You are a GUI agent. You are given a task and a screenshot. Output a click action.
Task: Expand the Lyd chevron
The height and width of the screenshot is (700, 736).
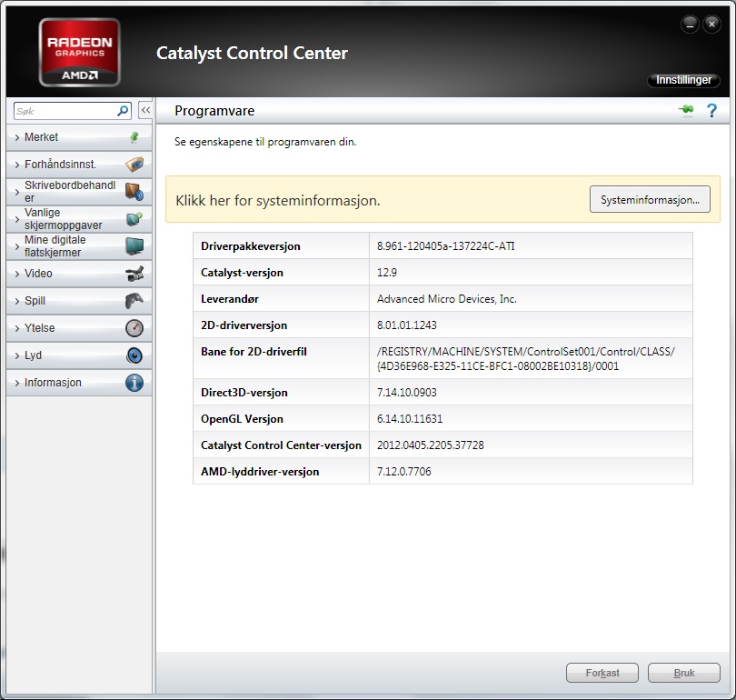pos(17,355)
